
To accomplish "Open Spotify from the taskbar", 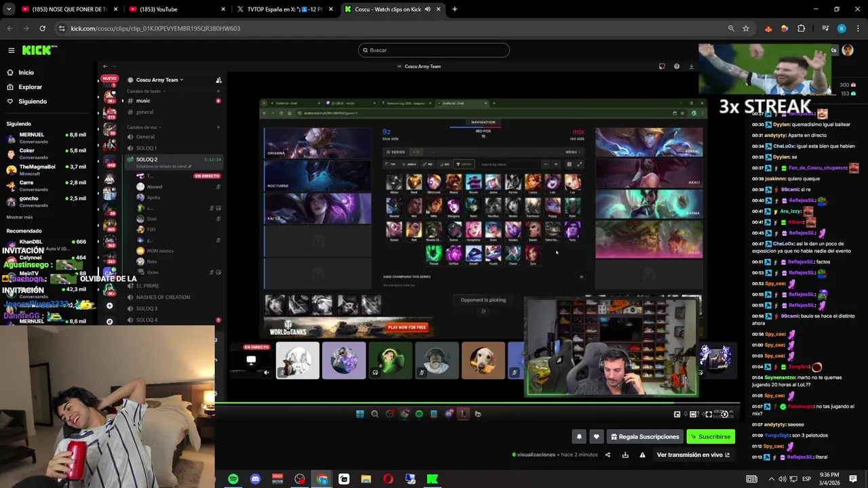I will (x=233, y=479).
